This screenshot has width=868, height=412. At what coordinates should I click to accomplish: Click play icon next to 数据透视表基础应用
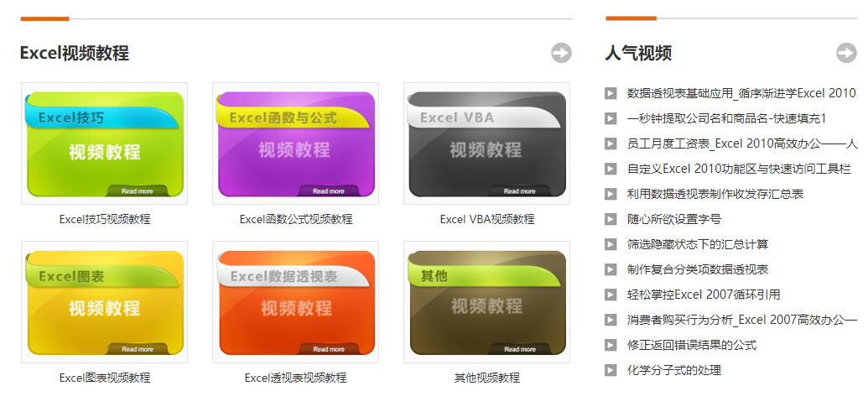(611, 93)
